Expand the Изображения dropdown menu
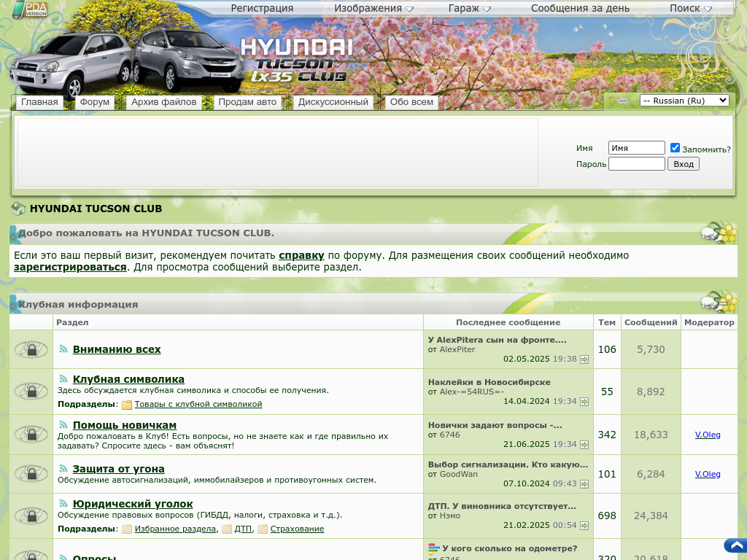The width and height of the screenshot is (747, 560). click(x=373, y=9)
